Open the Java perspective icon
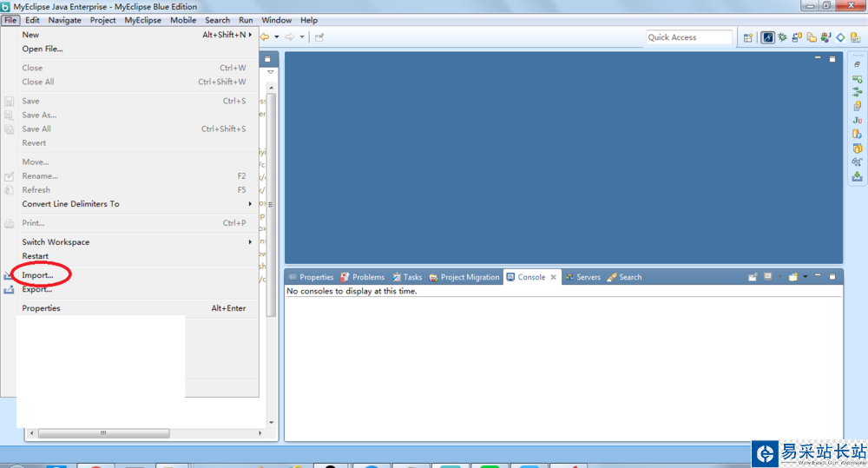This screenshot has width=868, height=468. click(x=826, y=37)
